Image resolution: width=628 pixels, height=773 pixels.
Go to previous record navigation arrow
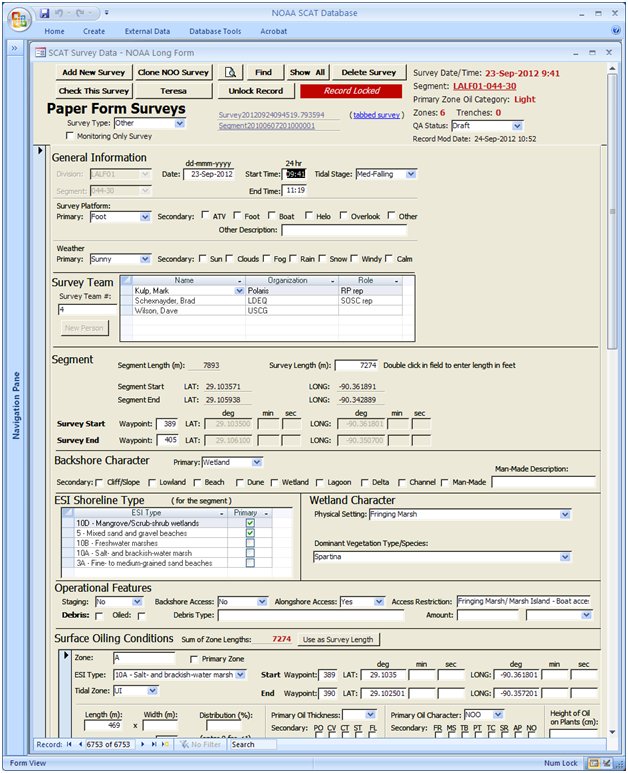(x=80, y=744)
